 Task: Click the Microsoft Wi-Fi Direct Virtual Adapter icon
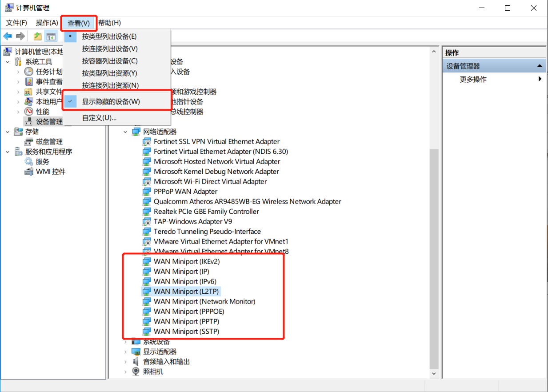pos(147,181)
